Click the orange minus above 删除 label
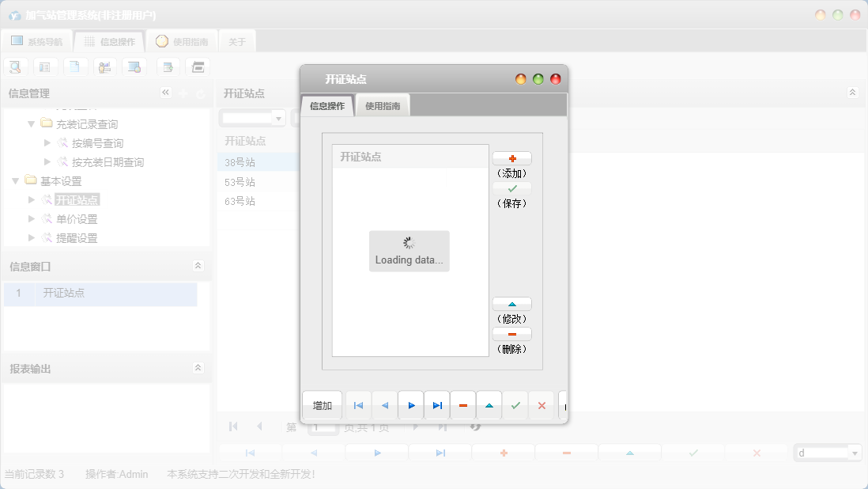868x489 pixels. (x=511, y=335)
